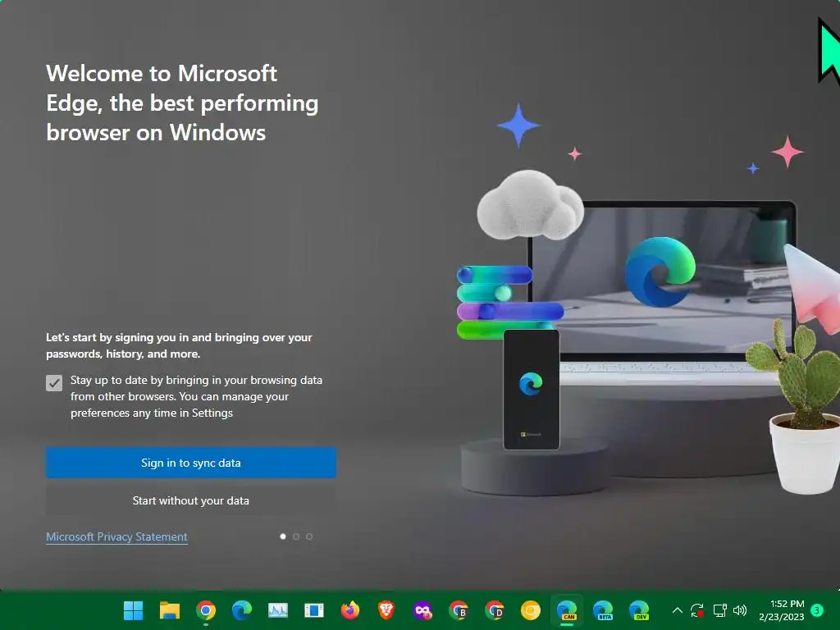Open clock and date 1:52 PM
Screen dimensions: 840x630
(782, 610)
